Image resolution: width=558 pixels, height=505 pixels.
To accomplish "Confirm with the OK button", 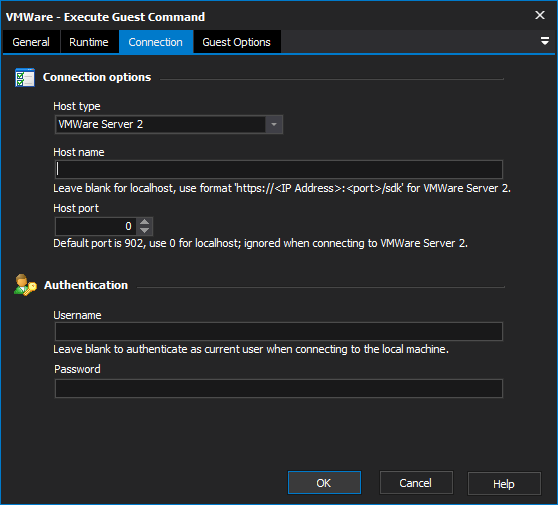I will click(324, 483).
